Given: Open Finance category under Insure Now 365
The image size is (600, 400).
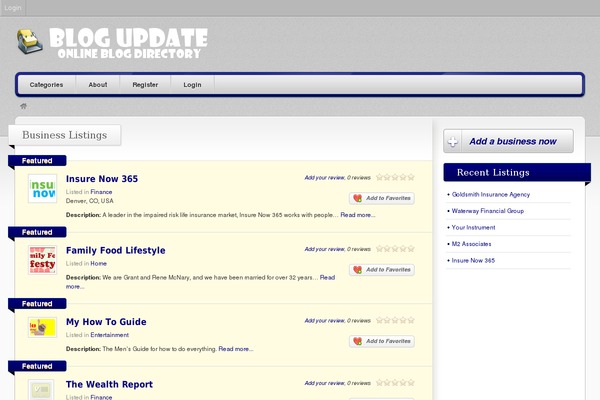Looking at the screenshot, I should click(x=101, y=192).
